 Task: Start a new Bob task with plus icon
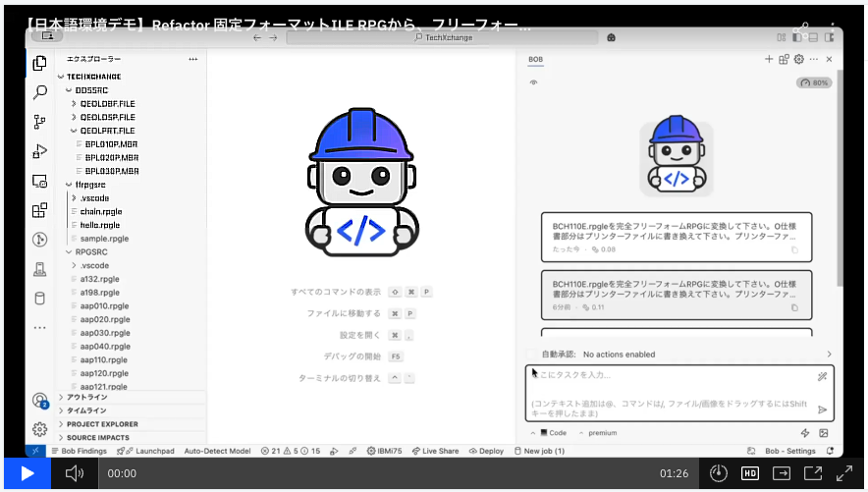[x=769, y=59]
